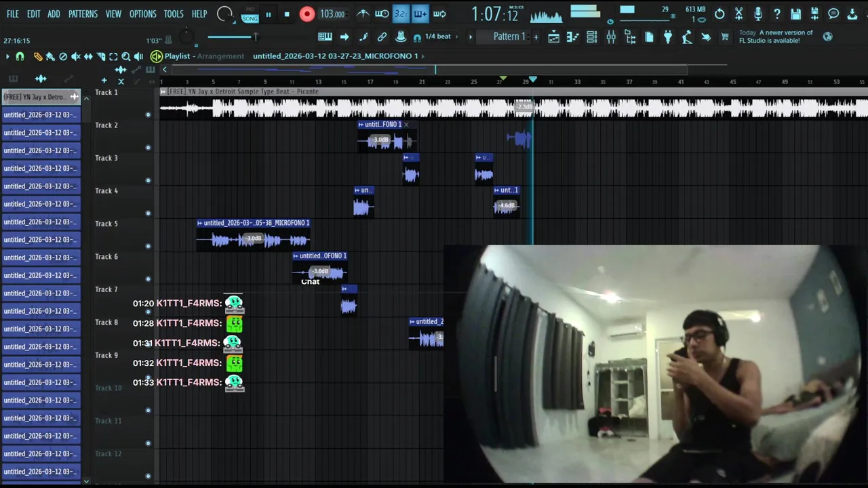
Task: Click the microphone one-click recording icon
Action: click(x=757, y=14)
